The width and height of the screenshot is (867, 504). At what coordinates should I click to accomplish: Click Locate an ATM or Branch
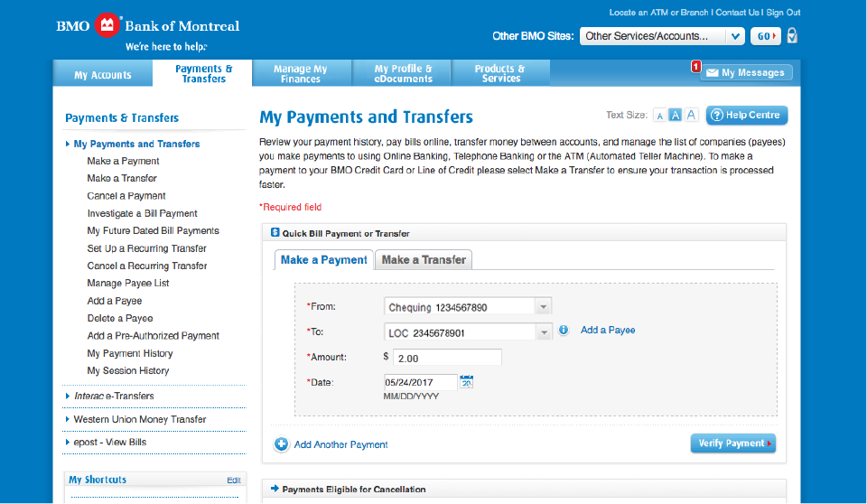(658, 12)
